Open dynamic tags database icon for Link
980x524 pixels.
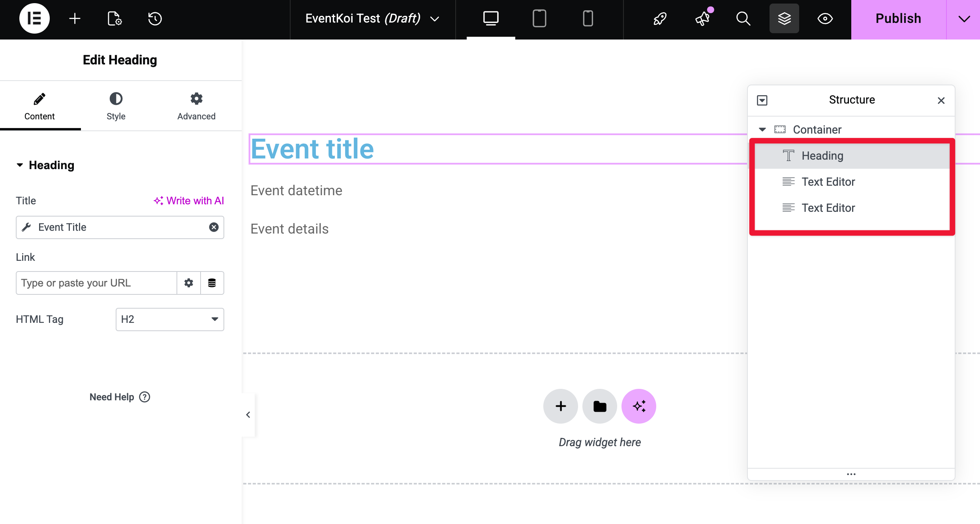pyautogui.click(x=212, y=283)
